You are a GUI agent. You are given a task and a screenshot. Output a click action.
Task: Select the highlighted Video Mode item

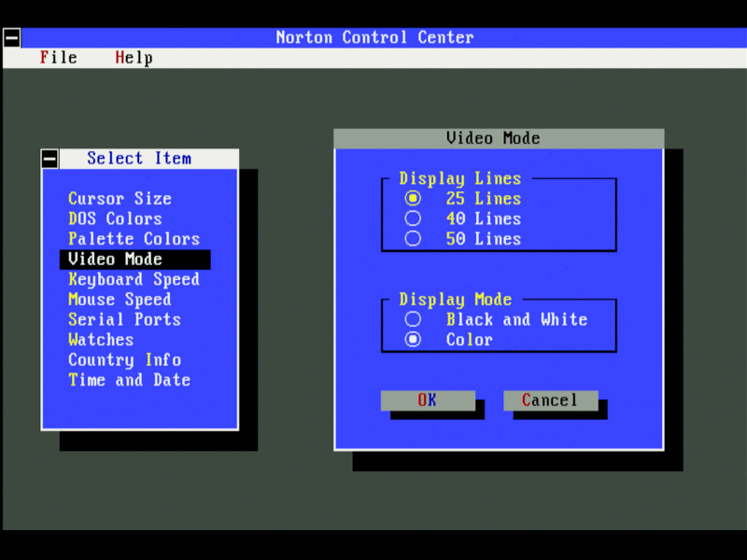[134, 259]
